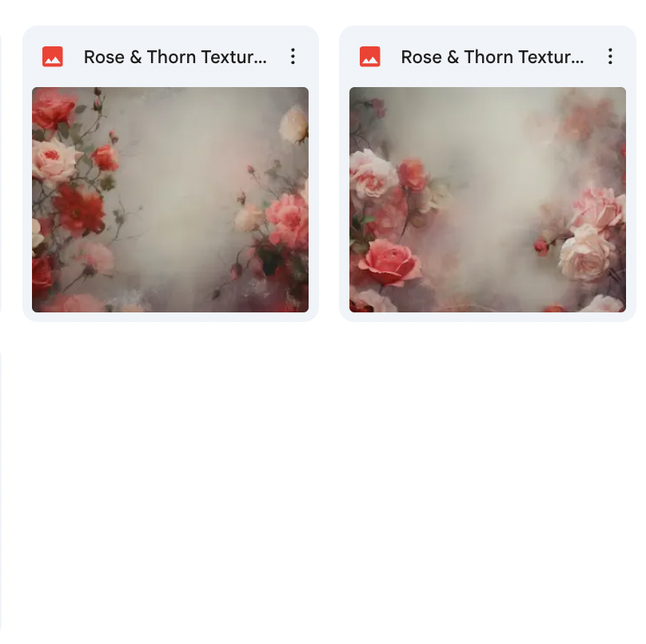Open More actions menu on right Rose & Thorn card
This screenshot has height=644, width=646.
610,57
